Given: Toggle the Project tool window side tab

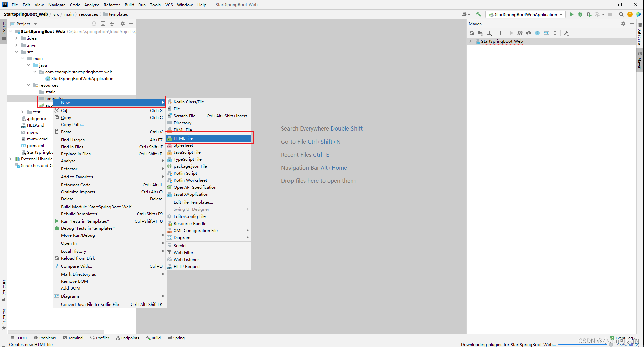Looking at the screenshot, I should (4, 31).
